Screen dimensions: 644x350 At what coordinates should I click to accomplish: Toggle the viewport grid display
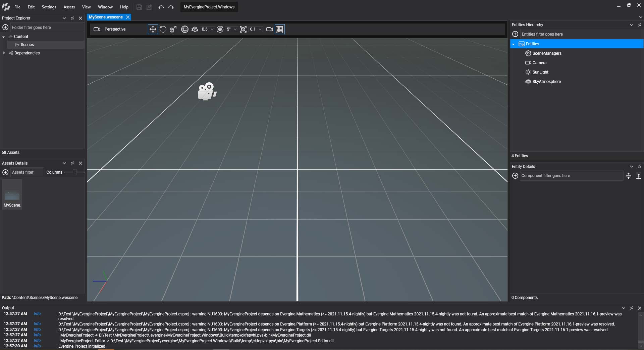[280, 29]
